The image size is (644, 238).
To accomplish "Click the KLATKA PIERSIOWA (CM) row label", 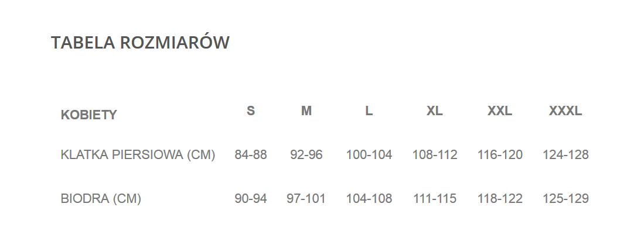I will click(138, 155).
